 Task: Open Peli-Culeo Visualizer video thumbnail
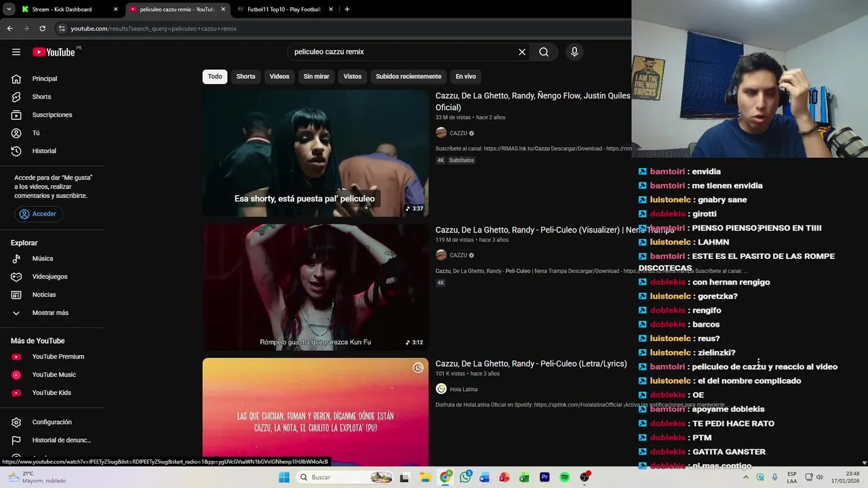point(315,287)
